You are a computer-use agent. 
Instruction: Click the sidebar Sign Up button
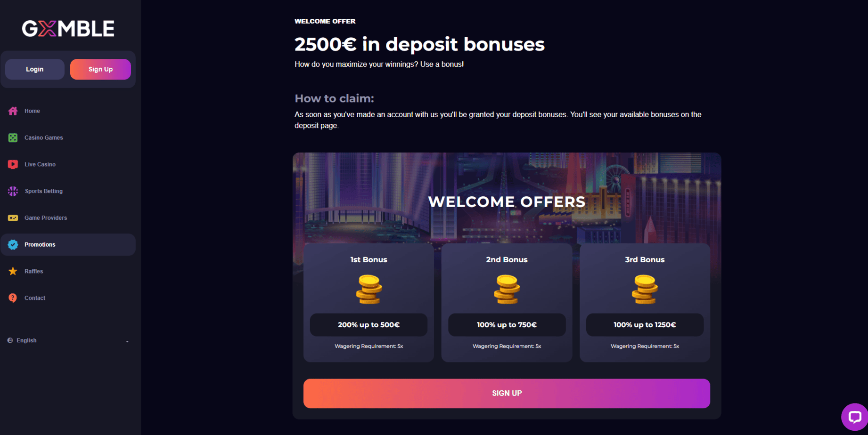[x=100, y=69]
